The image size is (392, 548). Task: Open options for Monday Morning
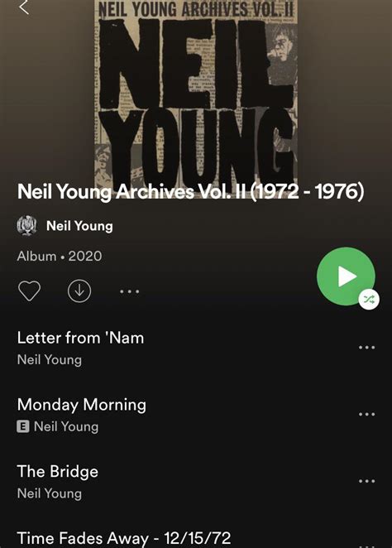(x=366, y=414)
